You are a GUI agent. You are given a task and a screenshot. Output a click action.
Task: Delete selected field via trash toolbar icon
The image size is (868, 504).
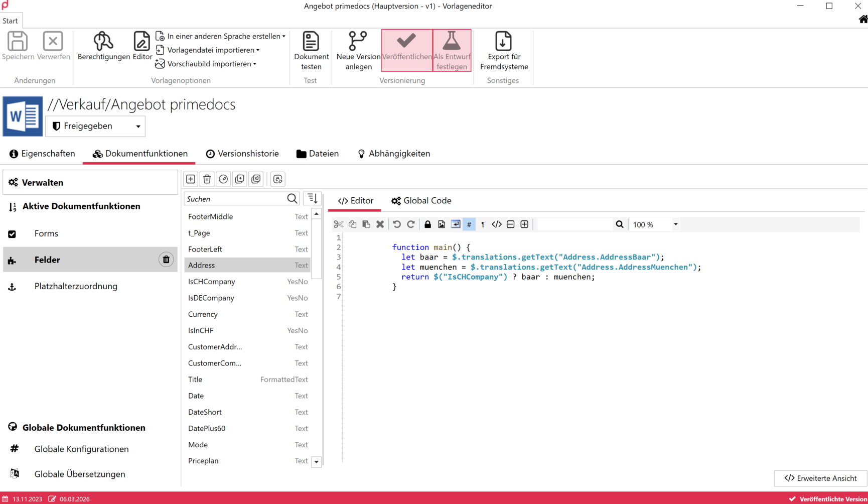pyautogui.click(x=207, y=179)
